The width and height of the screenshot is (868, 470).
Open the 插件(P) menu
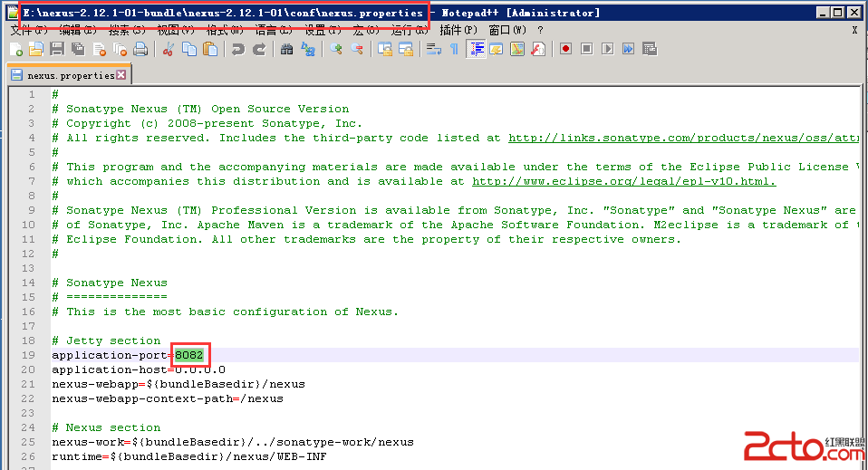coord(458,30)
